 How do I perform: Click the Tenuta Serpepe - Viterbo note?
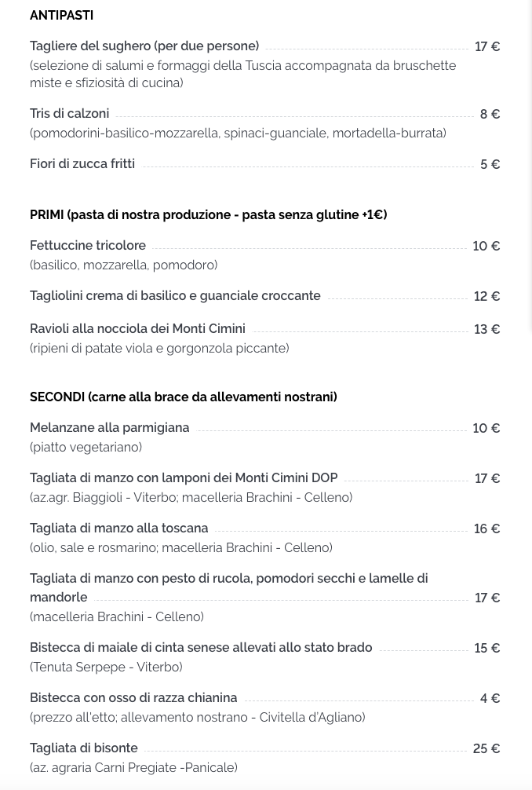(x=106, y=667)
